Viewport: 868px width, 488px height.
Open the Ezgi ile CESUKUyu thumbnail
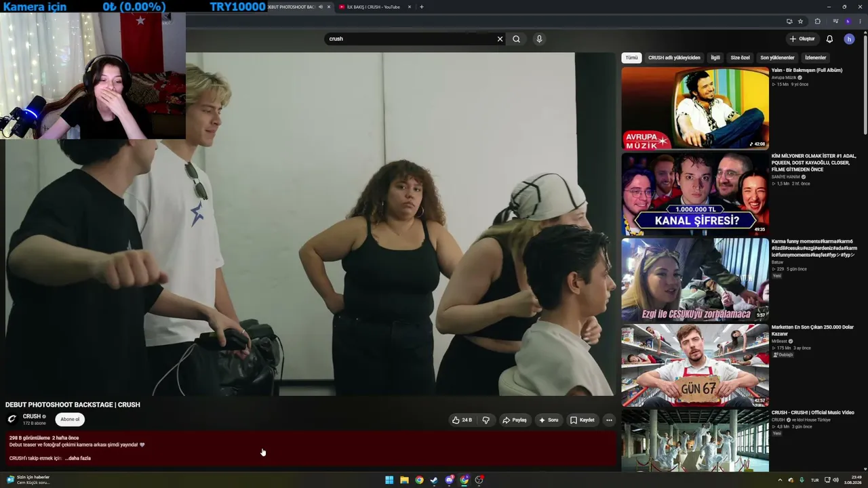click(x=695, y=279)
